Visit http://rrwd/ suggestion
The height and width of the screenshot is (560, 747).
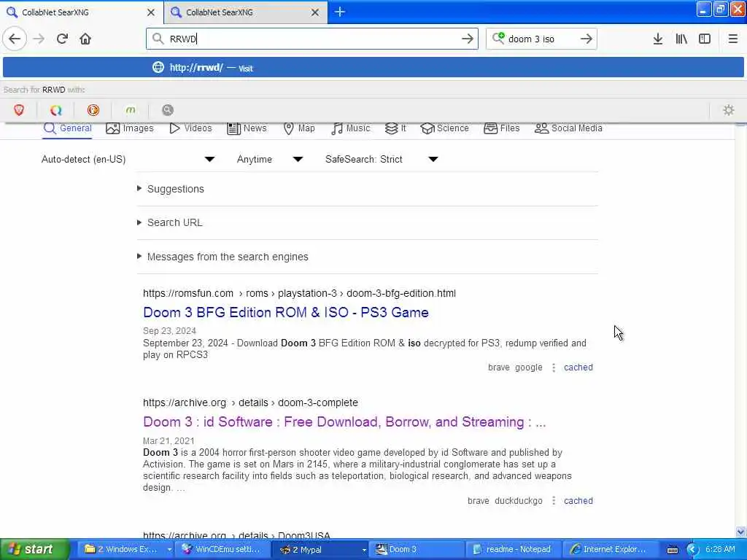(x=373, y=68)
